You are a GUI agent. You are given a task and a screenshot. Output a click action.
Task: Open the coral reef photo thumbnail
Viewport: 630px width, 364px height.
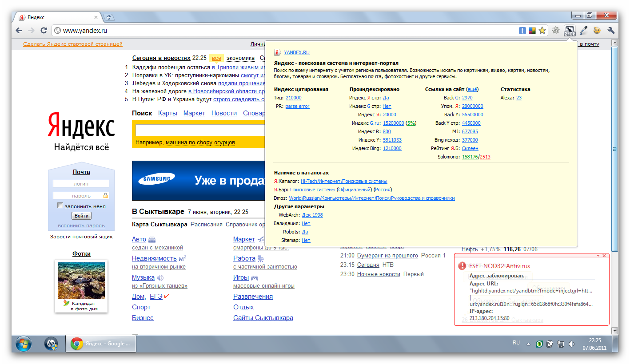click(x=81, y=281)
